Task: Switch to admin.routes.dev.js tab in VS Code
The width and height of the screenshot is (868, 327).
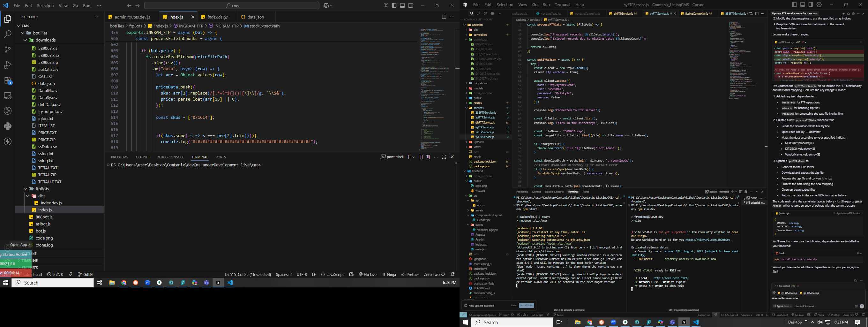Action: click(x=132, y=17)
